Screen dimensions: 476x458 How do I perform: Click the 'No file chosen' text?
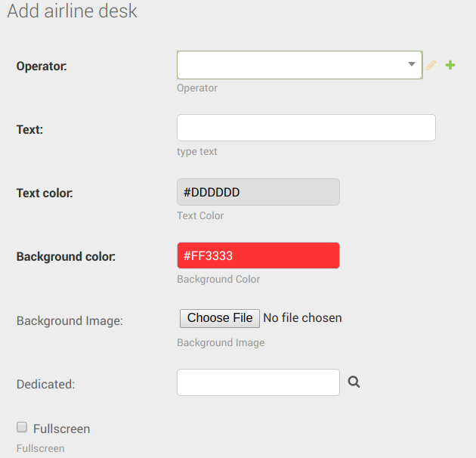pos(302,318)
